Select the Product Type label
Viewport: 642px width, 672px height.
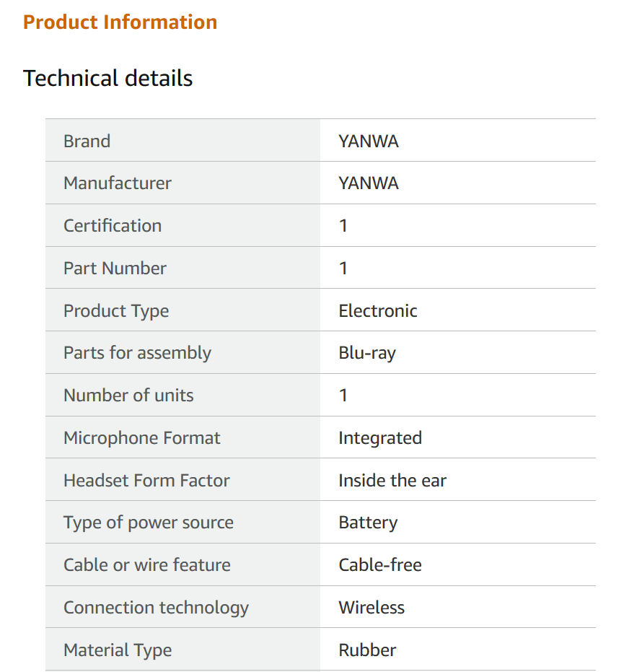pos(116,310)
